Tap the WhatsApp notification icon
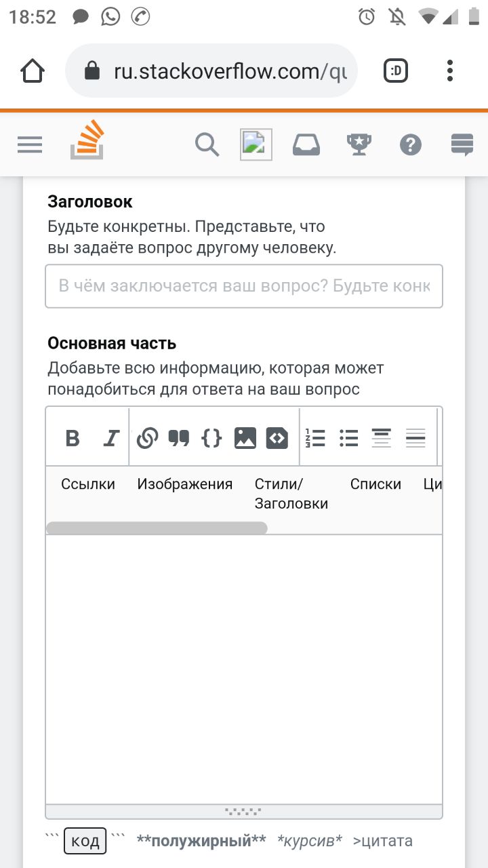 tap(110, 17)
